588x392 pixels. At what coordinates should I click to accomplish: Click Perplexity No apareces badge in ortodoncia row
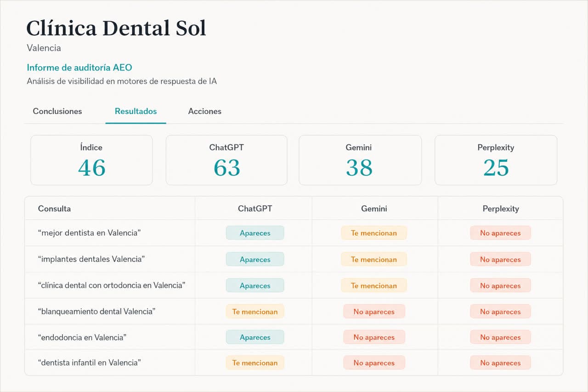[x=500, y=285]
